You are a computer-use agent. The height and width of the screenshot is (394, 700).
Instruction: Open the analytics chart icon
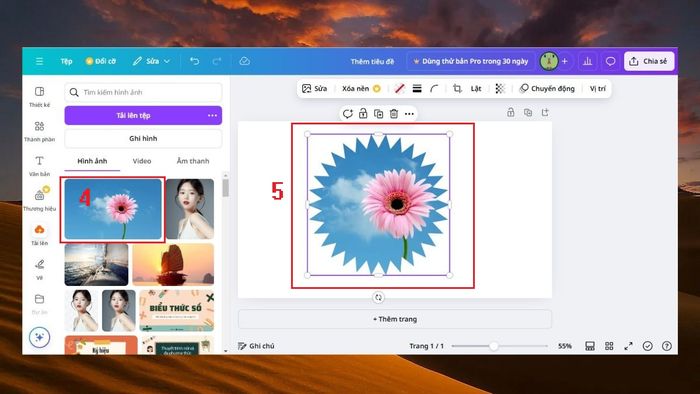click(x=588, y=61)
